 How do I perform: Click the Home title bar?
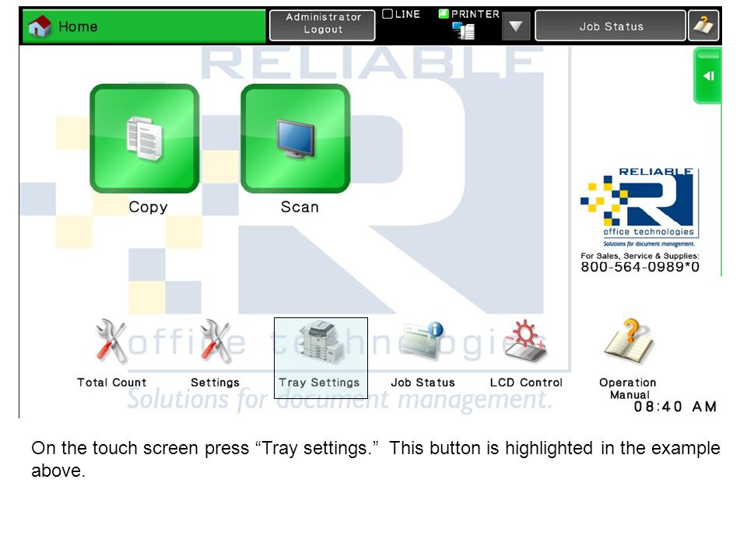tap(145, 26)
